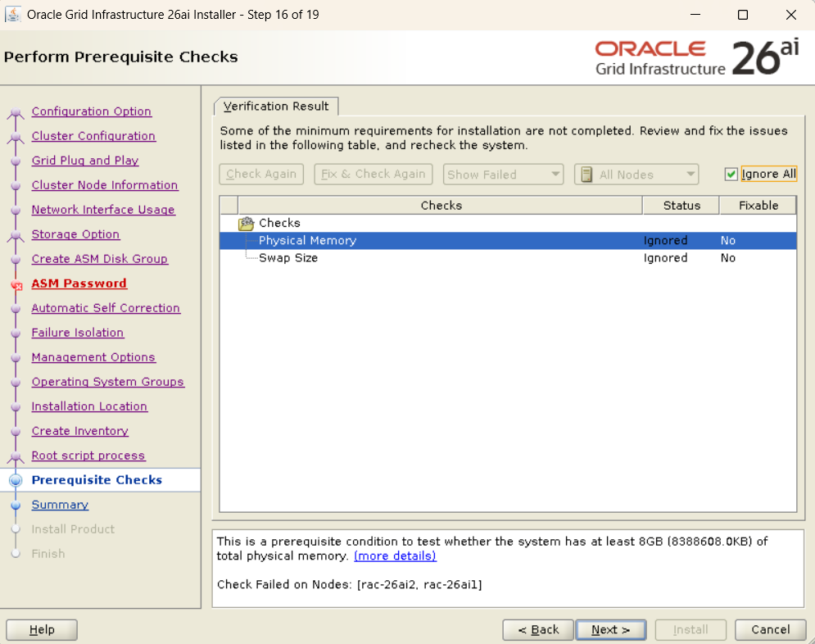The height and width of the screenshot is (644, 815).
Task: Uncheck the Ignore All checkbox
Action: click(x=731, y=175)
